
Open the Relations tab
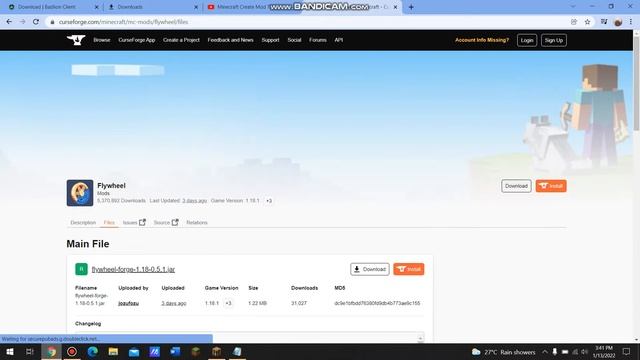(197, 222)
